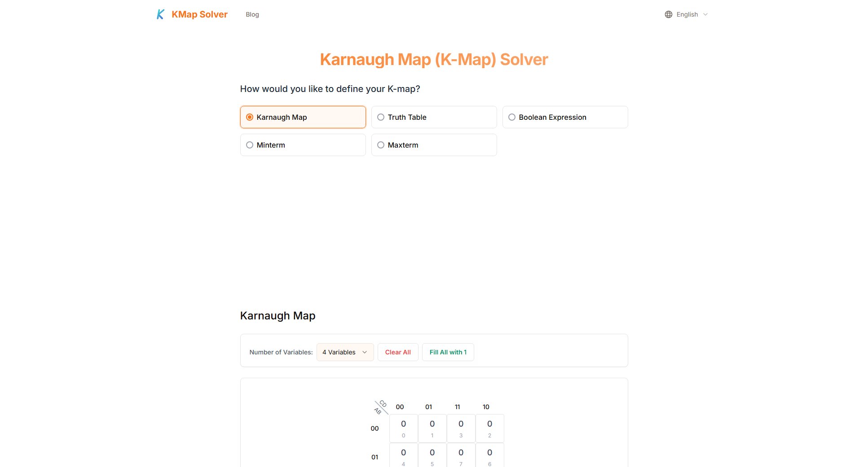Toggle K-map cell for minterm 1
Screen dimensions: 868x467
click(432, 428)
